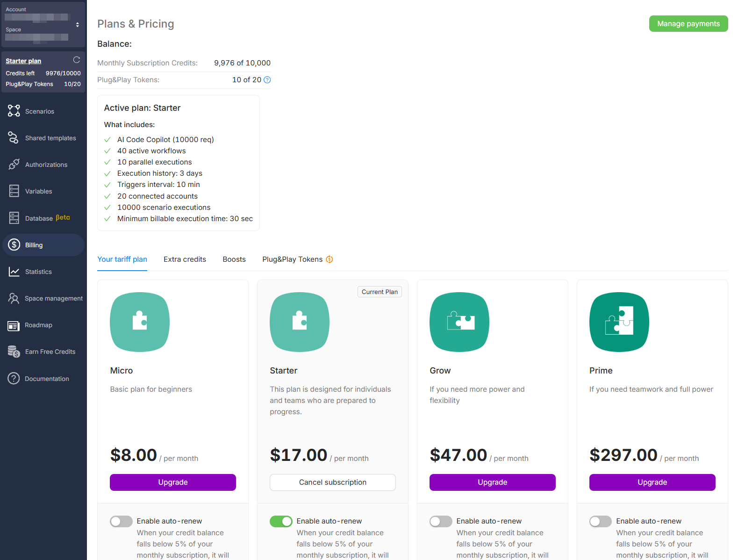The image size is (738, 560).
Task: Upgrade to the Prime plan
Action: click(x=652, y=482)
